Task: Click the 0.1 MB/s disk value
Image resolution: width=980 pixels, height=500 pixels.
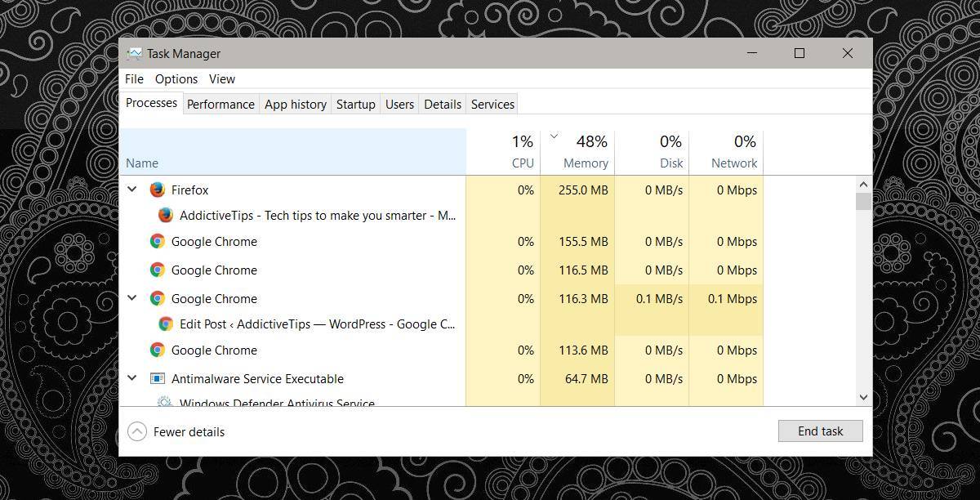Action: click(x=659, y=298)
